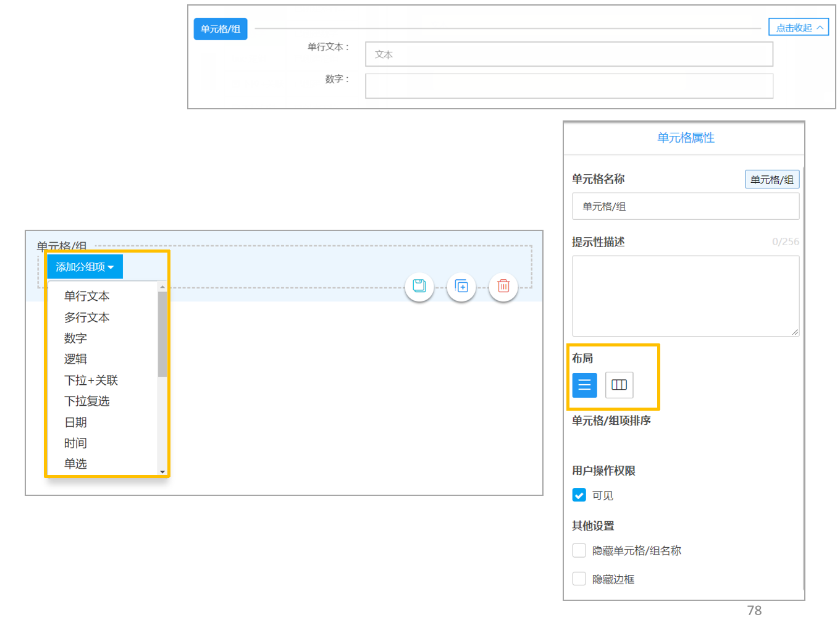840x625 pixels.
Task: Click the 单元格名称 input field
Action: tap(686, 206)
